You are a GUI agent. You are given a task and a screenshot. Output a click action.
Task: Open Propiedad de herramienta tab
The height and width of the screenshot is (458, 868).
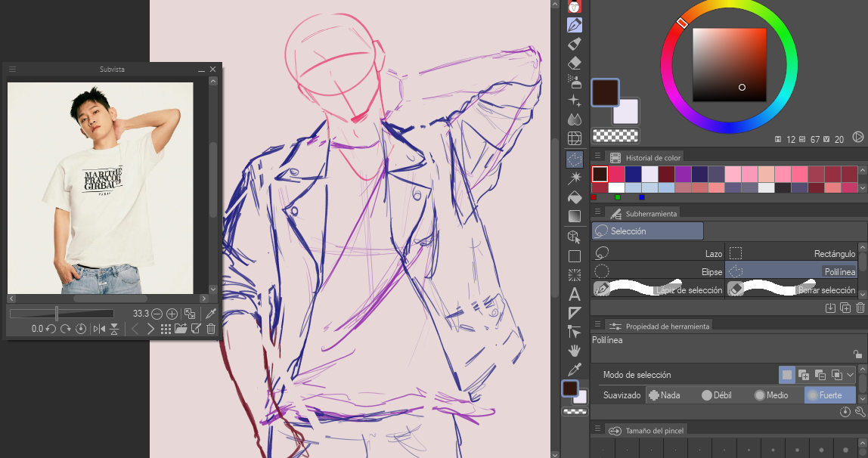click(659, 326)
